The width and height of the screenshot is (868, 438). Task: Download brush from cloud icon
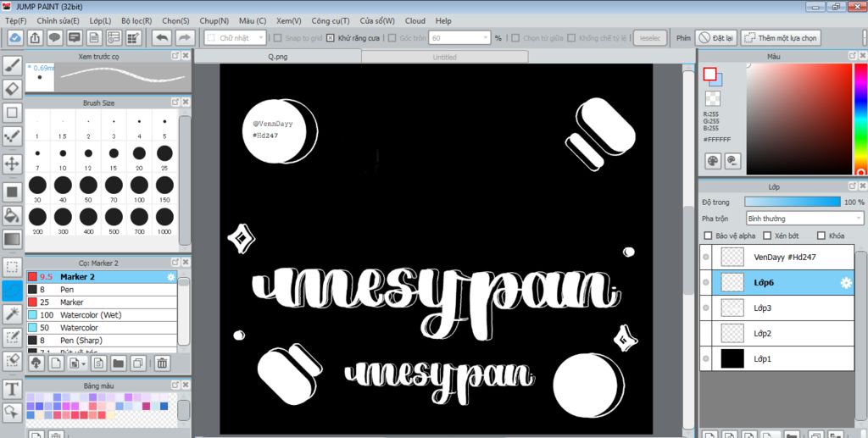coord(36,363)
